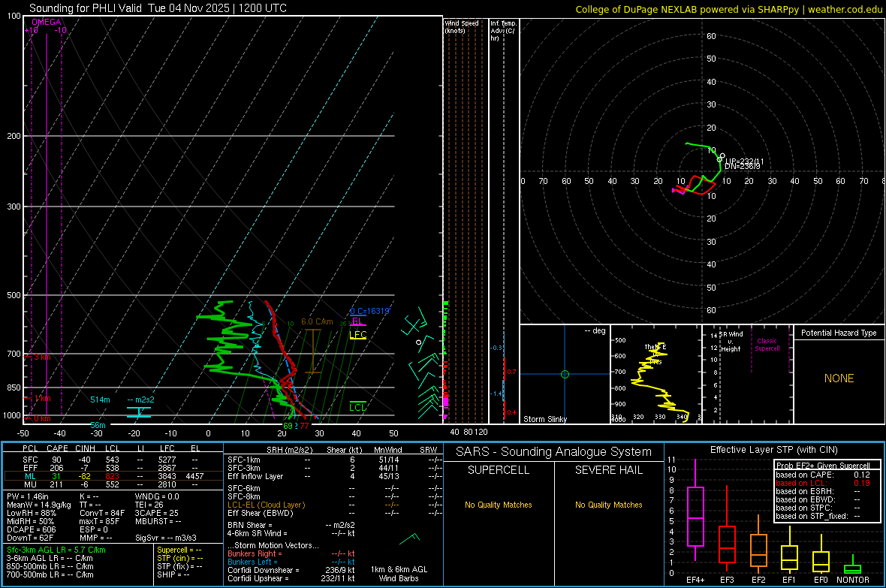Select the DN=236/9 hodograph label
The width and height of the screenshot is (886, 588).
pyautogui.click(x=743, y=166)
